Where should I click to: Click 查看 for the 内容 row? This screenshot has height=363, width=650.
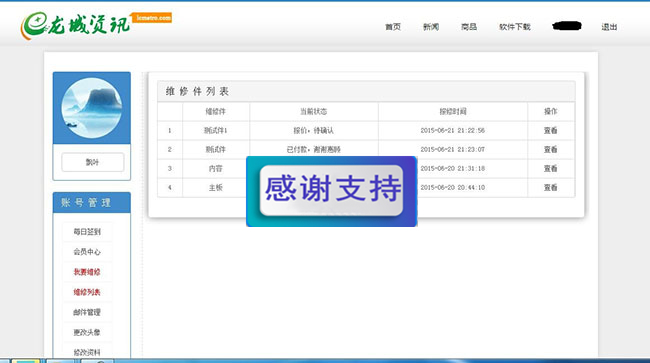[551, 169]
